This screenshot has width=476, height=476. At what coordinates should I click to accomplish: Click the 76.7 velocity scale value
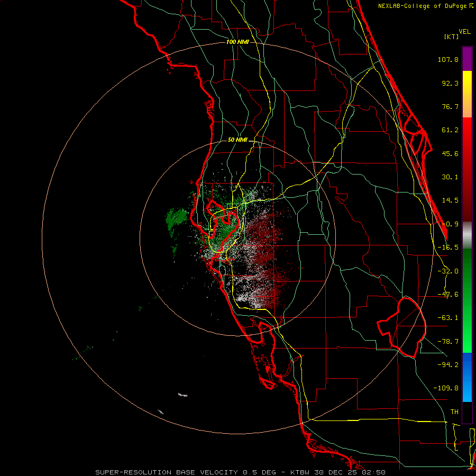(450, 106)
